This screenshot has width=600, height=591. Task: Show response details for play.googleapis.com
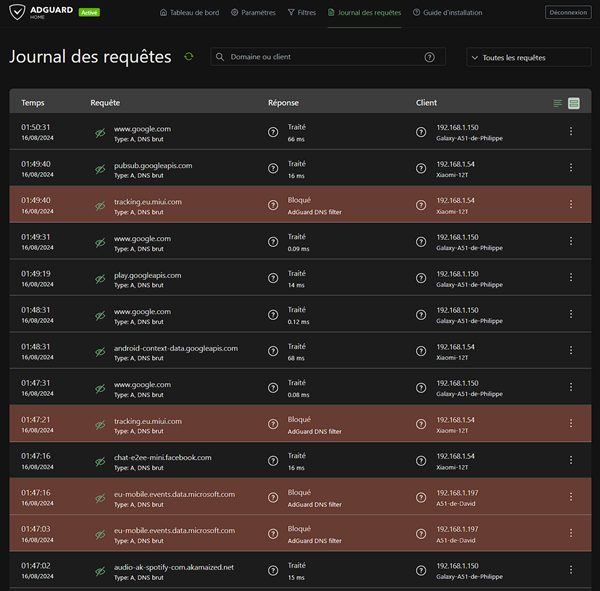[x=273, y=278]
